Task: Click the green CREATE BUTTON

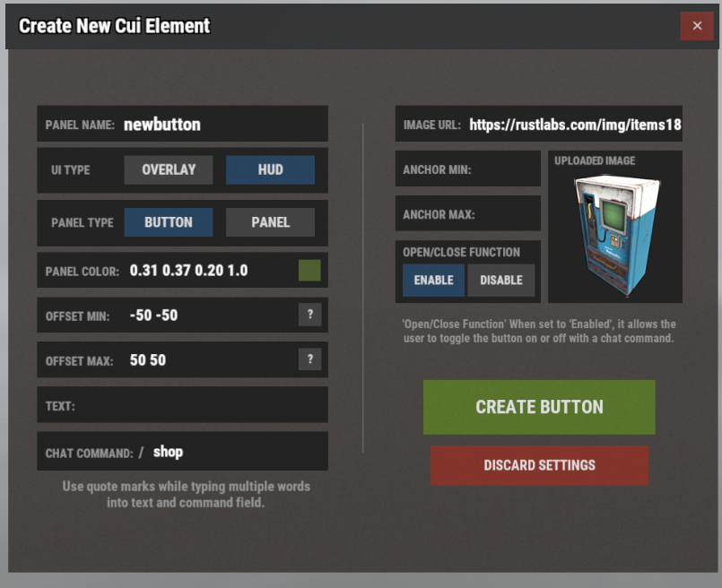Action: pyautogui.click(x=539, y=407)
